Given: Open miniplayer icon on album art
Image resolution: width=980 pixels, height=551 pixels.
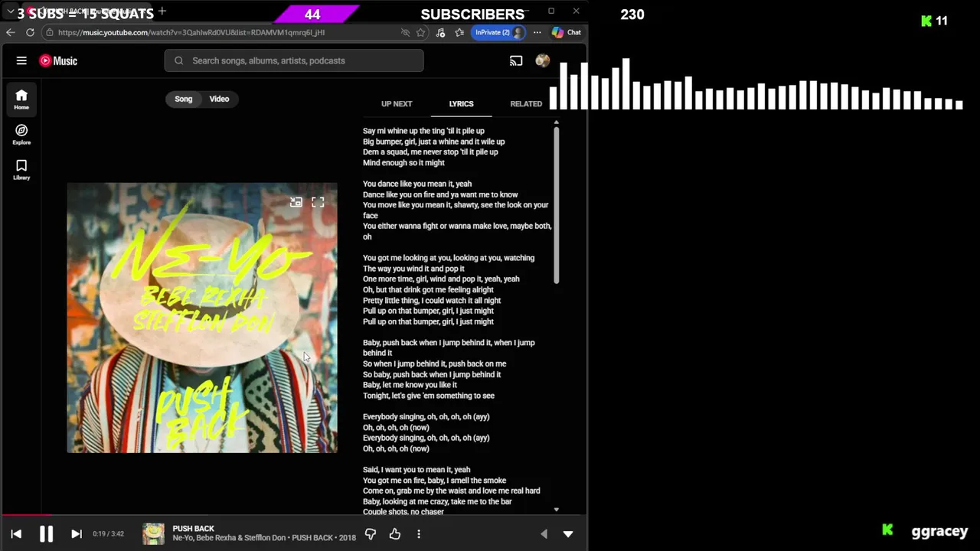Looking at the screenshot, I should 296,202.
